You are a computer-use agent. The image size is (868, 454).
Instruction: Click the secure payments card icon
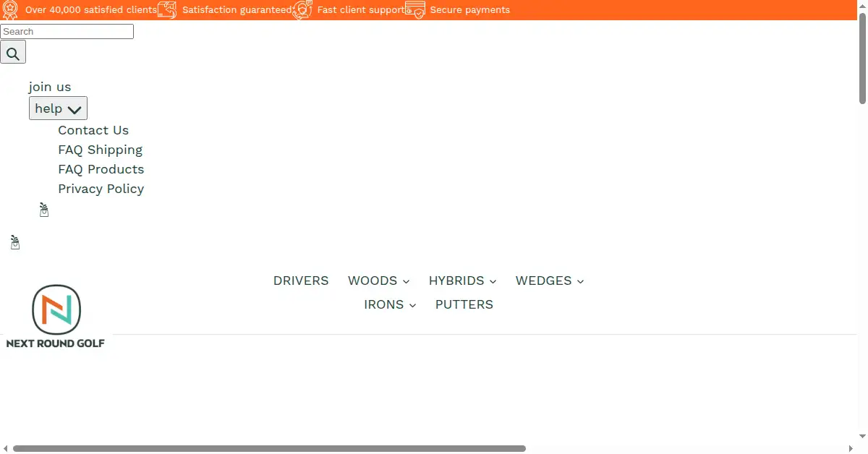coord(415,9)
